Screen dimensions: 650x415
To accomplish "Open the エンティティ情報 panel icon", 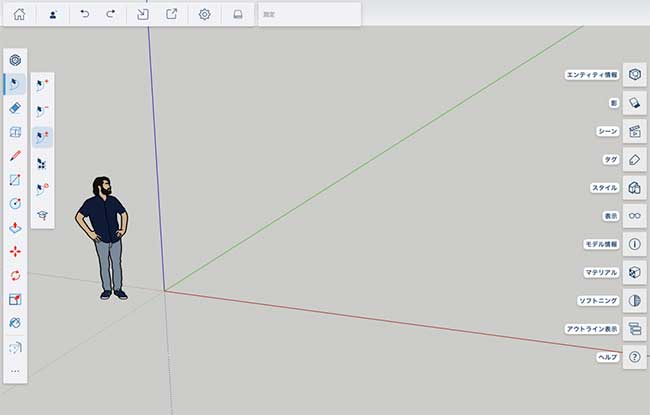I will [x=635, y=75].
